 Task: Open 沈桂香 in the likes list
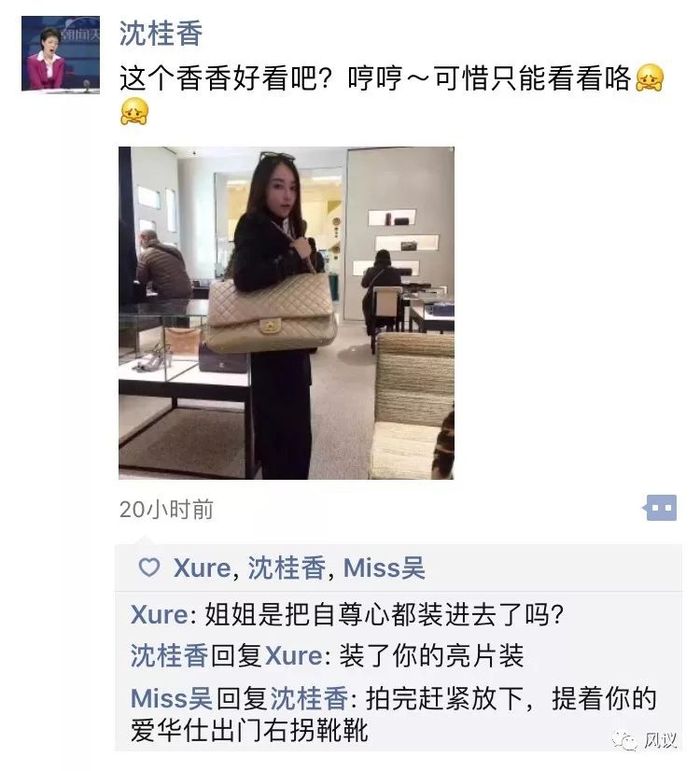click(286, 568)
